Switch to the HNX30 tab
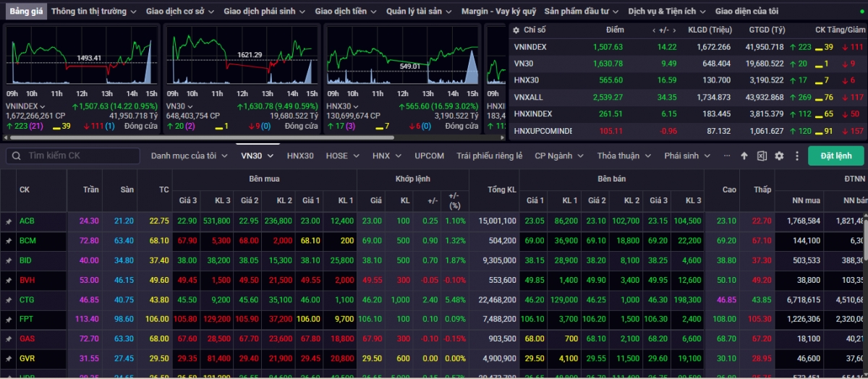The width and height of the screenshot is (868, 379). click(300, 156)
